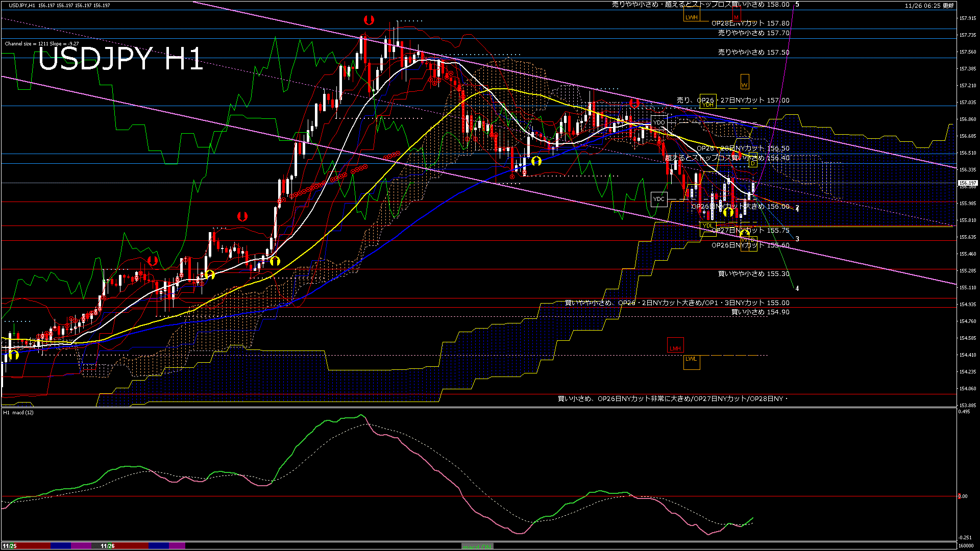
Task: Click the orange W weekly marker box
Action: (744, 83)
